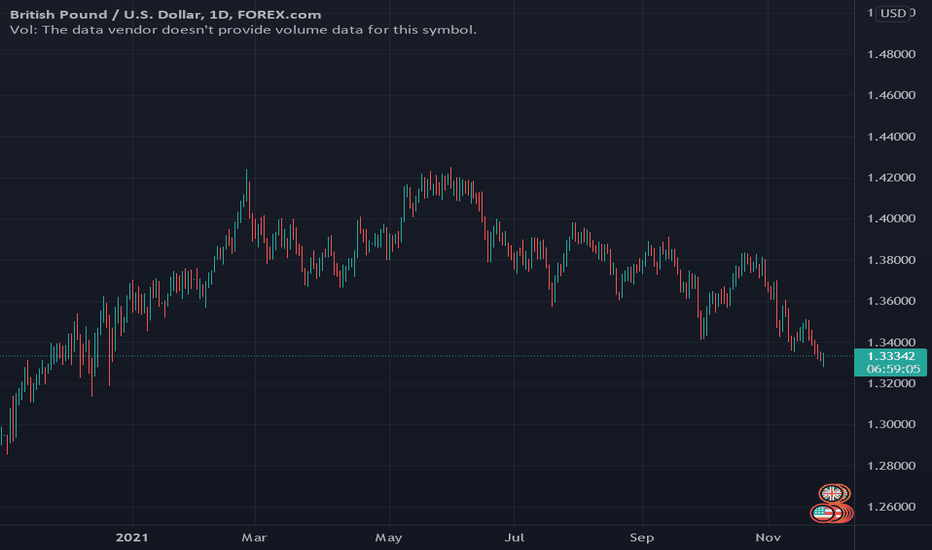Click the Nov time axis label
The image size is (932, 550).
768,538
